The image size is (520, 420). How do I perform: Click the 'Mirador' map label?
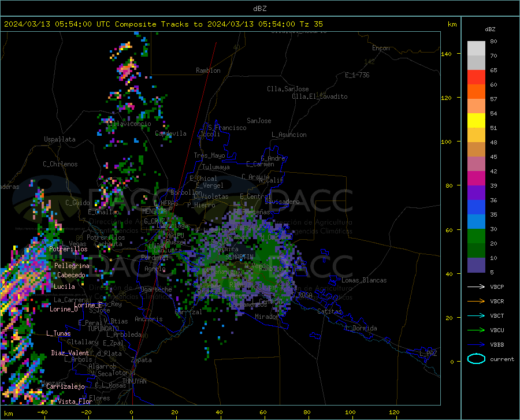point(267,317)
